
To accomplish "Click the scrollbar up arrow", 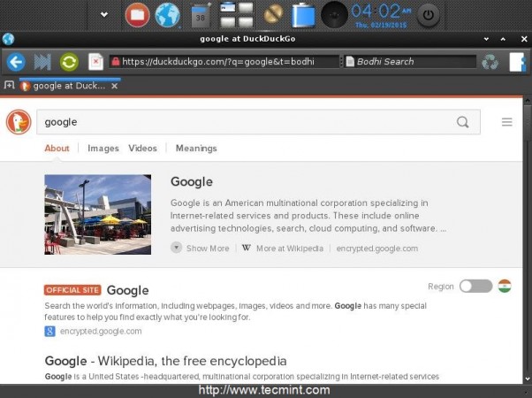I will coord(528,101).
